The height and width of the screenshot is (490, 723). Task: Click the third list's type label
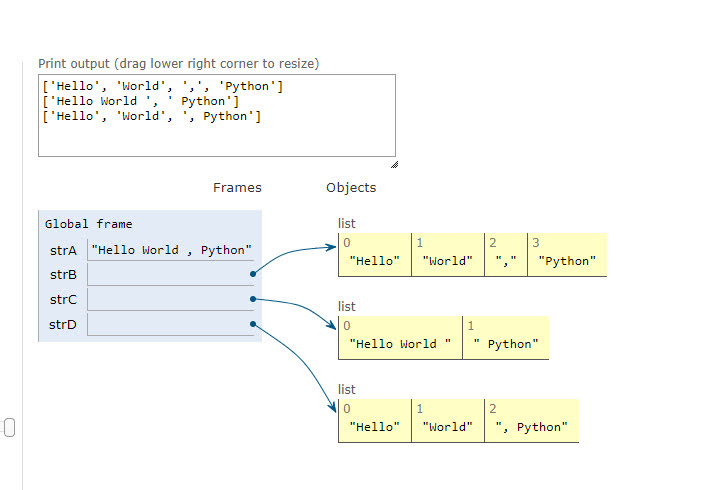pos(347,390)
